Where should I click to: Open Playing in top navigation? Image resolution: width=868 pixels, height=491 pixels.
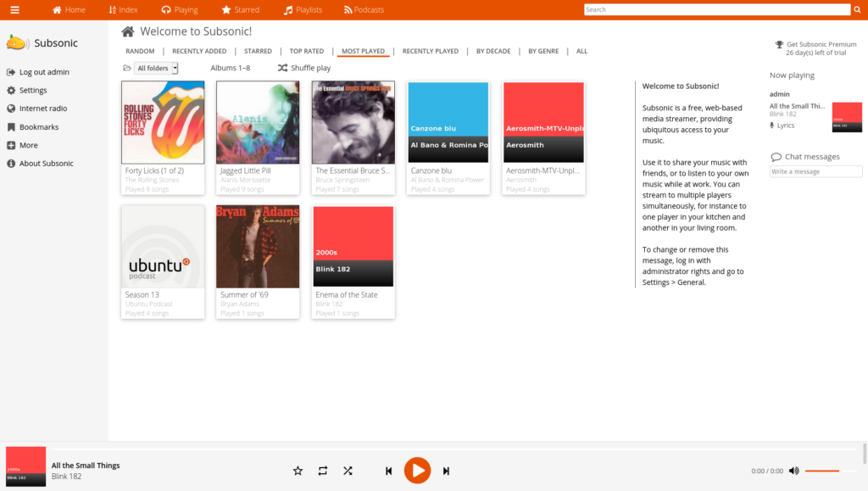click(x=180, y=9)
